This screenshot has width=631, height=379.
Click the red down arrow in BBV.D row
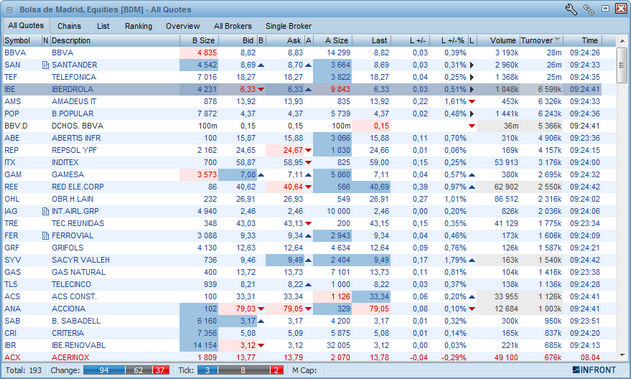[472, 126]
